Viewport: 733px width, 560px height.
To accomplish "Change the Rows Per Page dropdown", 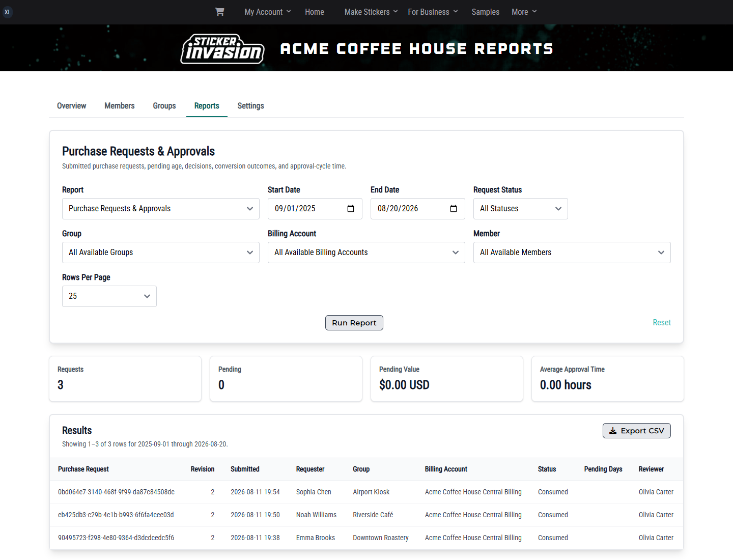I will (x=109, y=296).
